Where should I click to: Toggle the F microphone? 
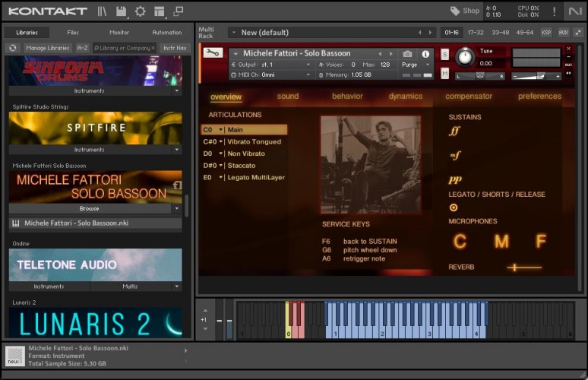click(x=541, y=242)
